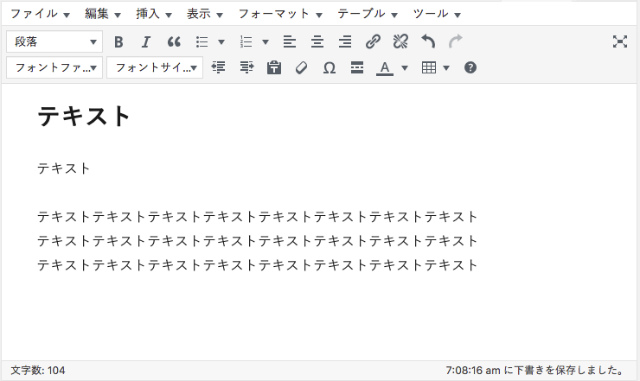This screenshot has height=381, width=640.
Task: Insert bulleted list
Action: pos(202,42)
